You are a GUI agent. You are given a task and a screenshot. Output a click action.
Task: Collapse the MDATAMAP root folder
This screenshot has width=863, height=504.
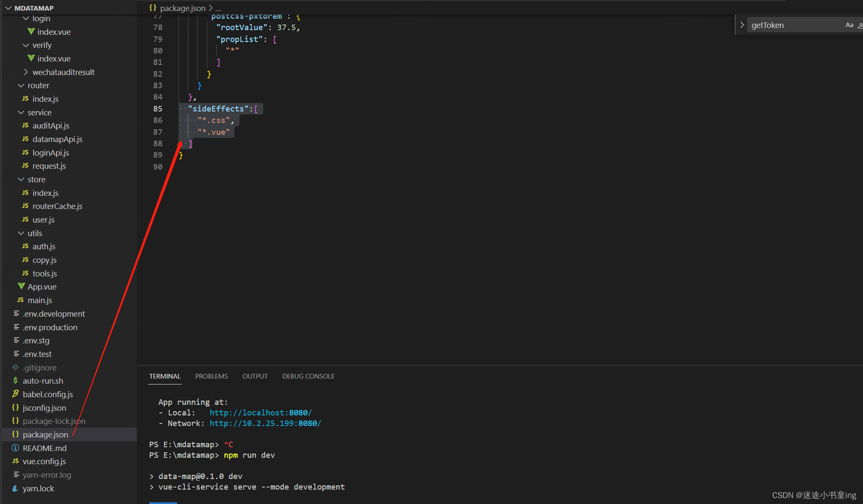(8, 8)
